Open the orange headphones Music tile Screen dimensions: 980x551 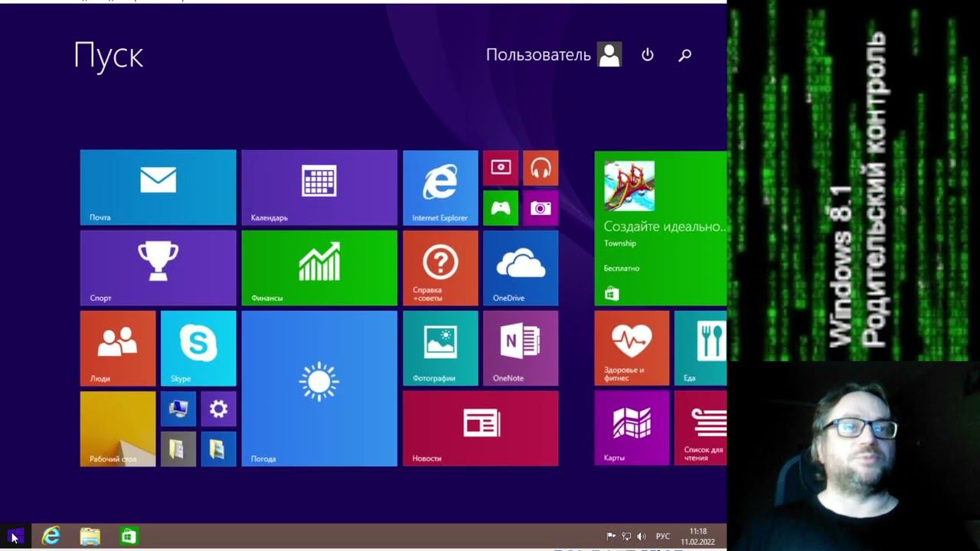click(x=541, y=168)
